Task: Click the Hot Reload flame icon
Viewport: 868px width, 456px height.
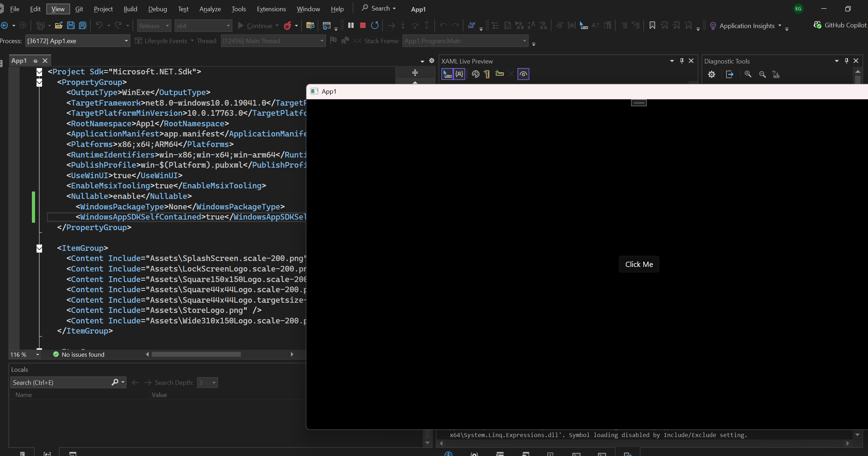Action: coord(287,26)
